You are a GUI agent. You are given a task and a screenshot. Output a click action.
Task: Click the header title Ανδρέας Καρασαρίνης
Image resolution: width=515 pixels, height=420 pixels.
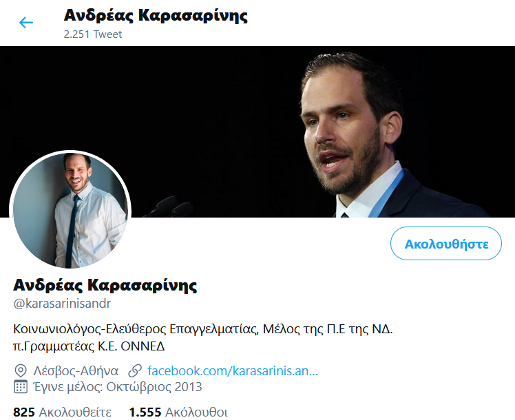click(x=156, y=15)
